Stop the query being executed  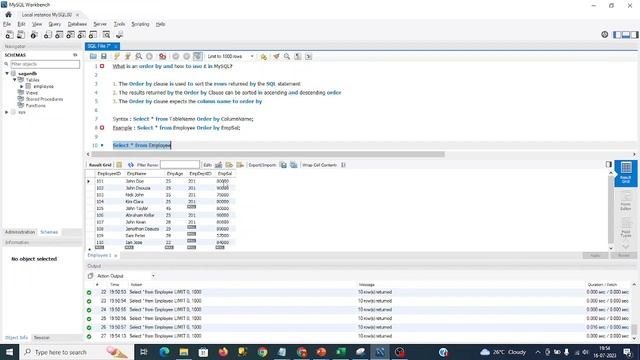149,56
